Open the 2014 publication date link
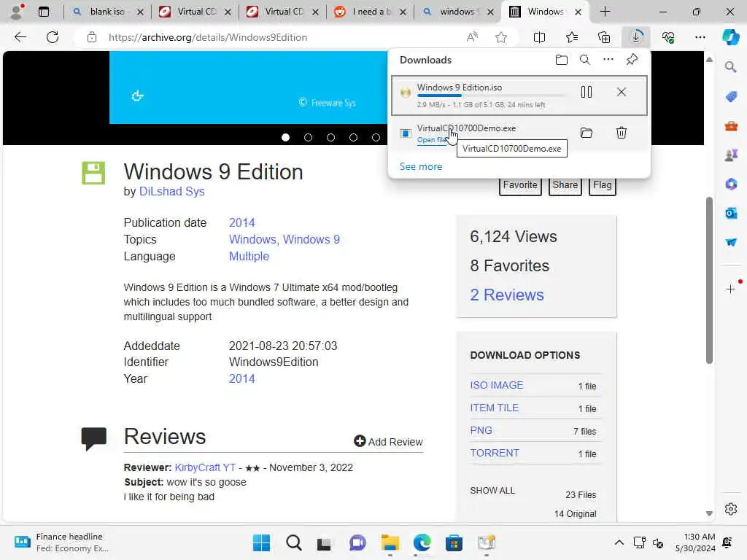Viewport: 747px width, 560px height. (242, 223)
